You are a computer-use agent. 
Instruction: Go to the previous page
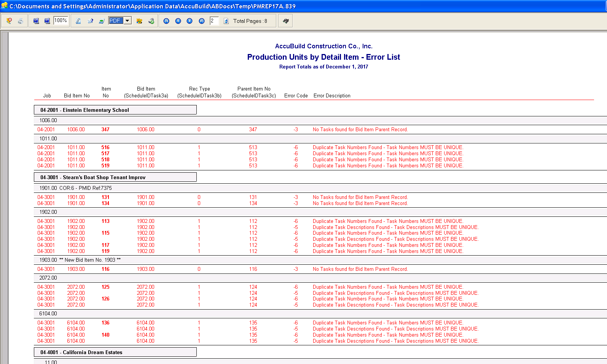178,21
